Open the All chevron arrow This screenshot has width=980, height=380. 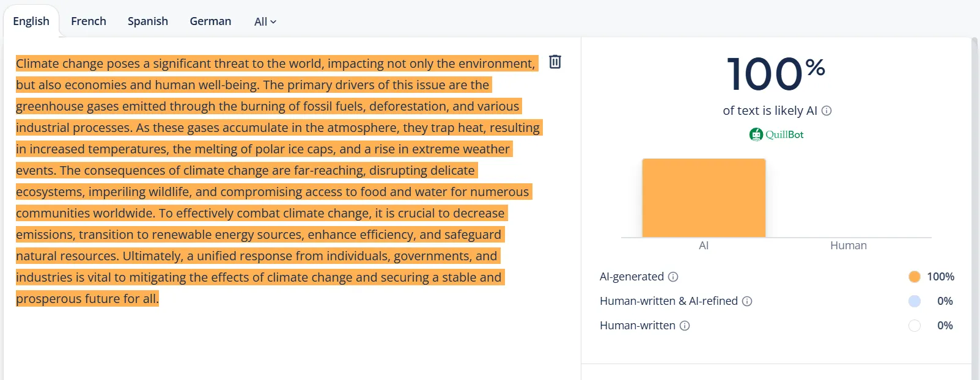tap(273, 22)
